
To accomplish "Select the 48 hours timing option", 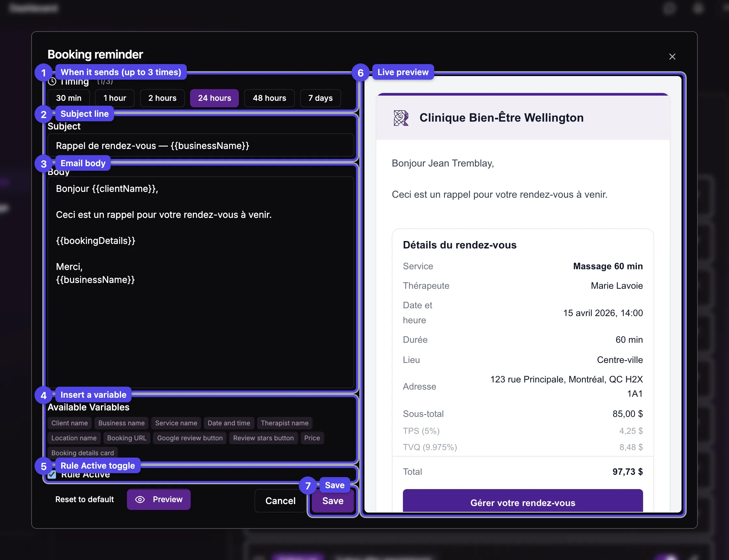I will click(x=269, y=98).
